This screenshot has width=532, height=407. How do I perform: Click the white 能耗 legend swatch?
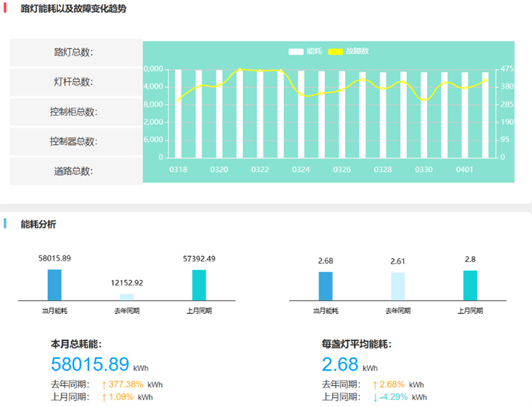point(295,50)
